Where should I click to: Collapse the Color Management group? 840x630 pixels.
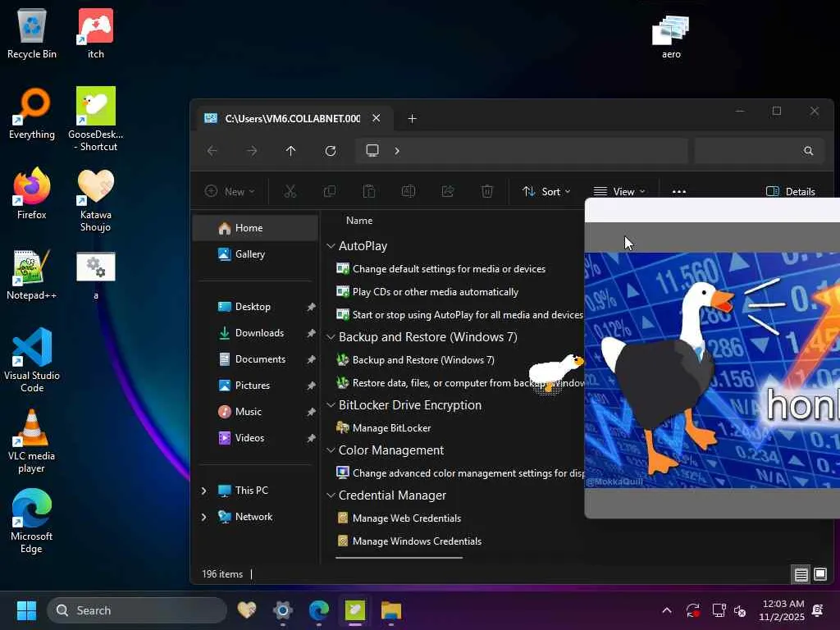pos(331,450)
